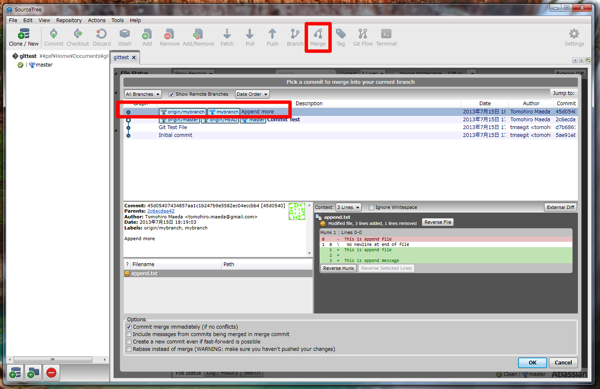The image size is (600, 389).
Task: Click the Filename column header
Action: pos(176,264)
